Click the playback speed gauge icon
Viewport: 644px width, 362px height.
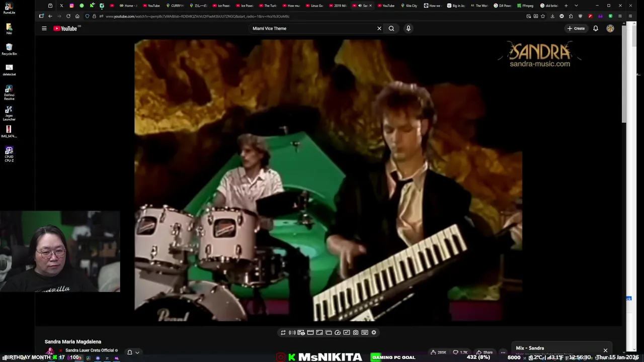338,333
